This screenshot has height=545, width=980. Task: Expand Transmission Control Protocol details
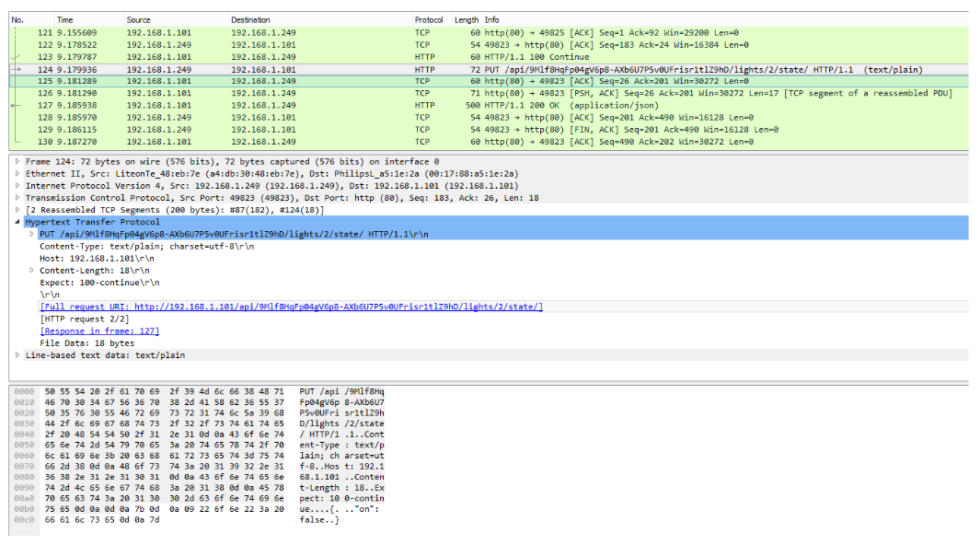[17, 197]
